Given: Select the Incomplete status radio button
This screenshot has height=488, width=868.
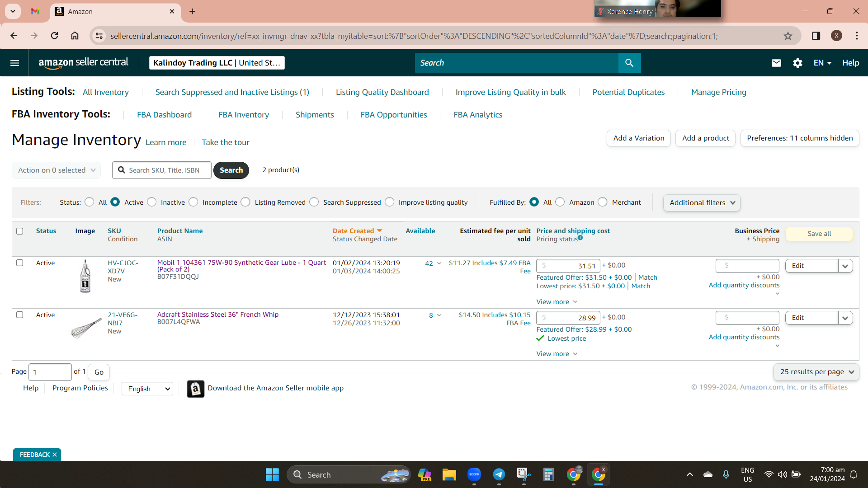Looking at the screenshot, I should [193, 202].
